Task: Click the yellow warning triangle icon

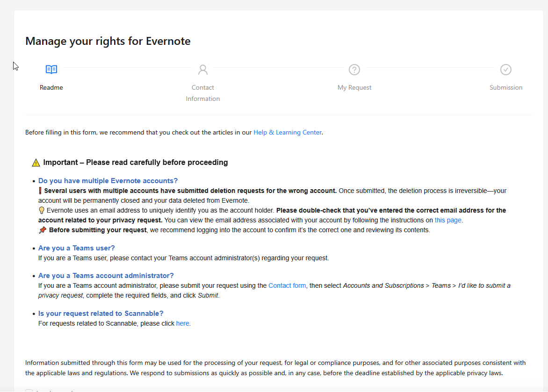Action: point(36,163)
